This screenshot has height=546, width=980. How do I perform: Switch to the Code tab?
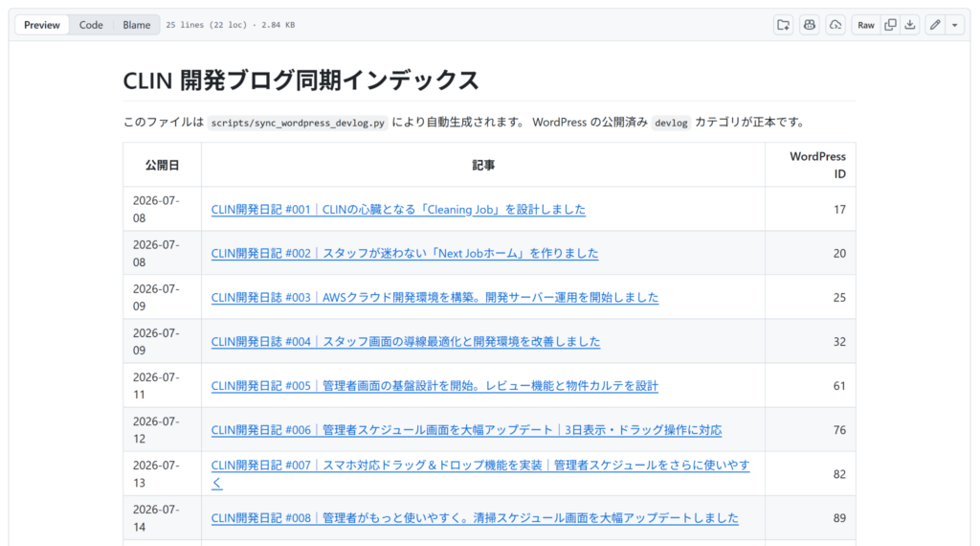[91, 25]
